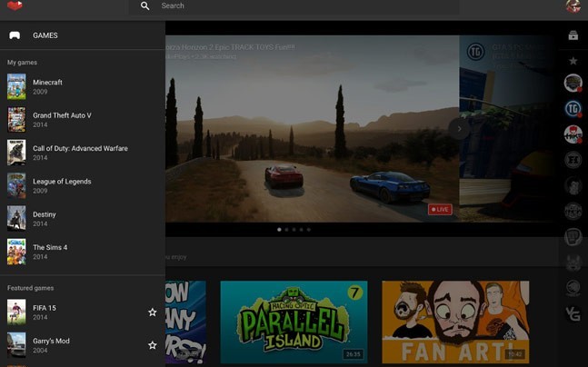Viewport: 588px width, 367px height.
Task: Click the red LIVE badge
Action: (440, 210)
